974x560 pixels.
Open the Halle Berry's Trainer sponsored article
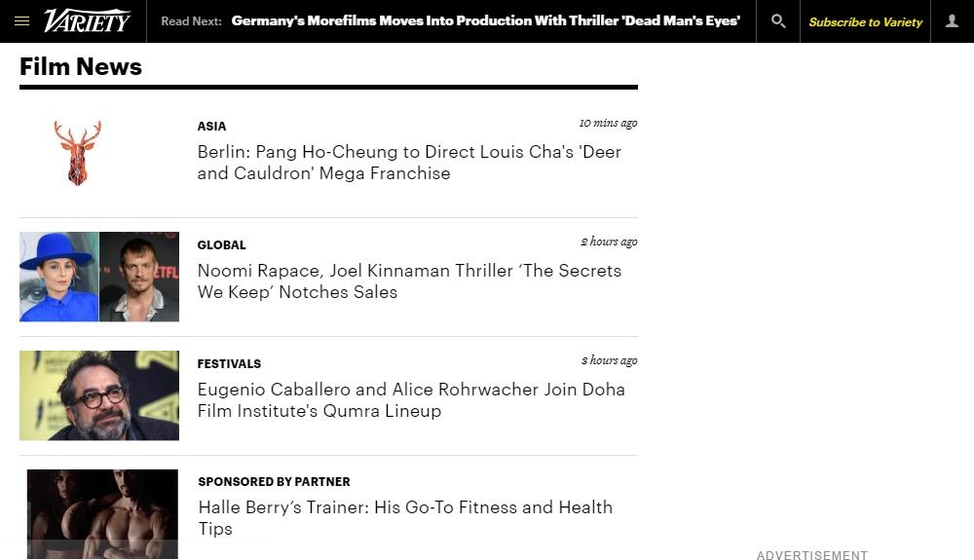tap(405, 518)
